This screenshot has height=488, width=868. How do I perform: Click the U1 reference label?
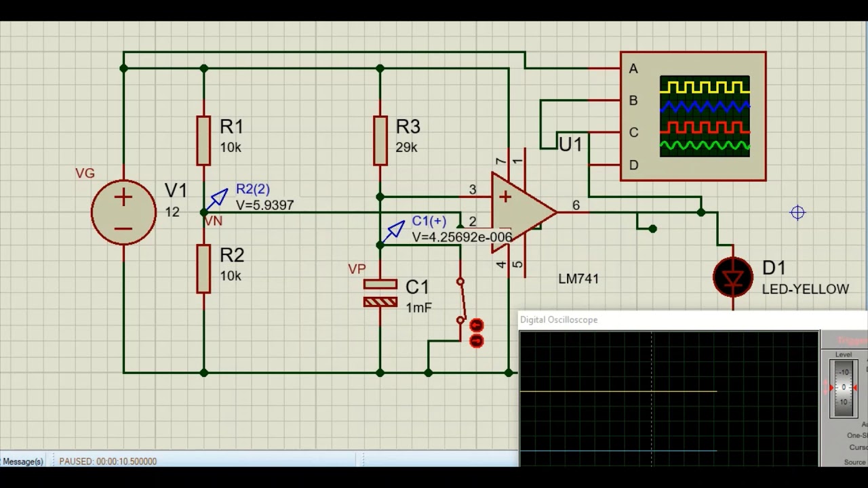(570, 144)
